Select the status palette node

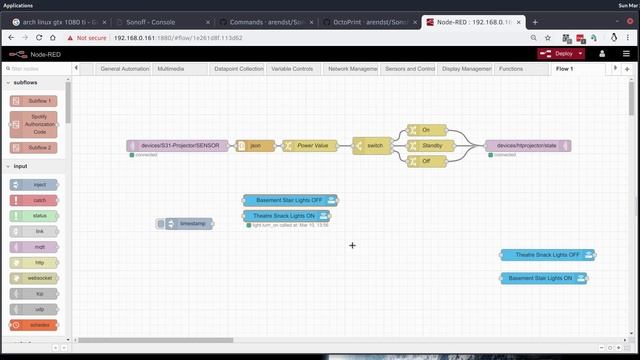coord(33,216)
